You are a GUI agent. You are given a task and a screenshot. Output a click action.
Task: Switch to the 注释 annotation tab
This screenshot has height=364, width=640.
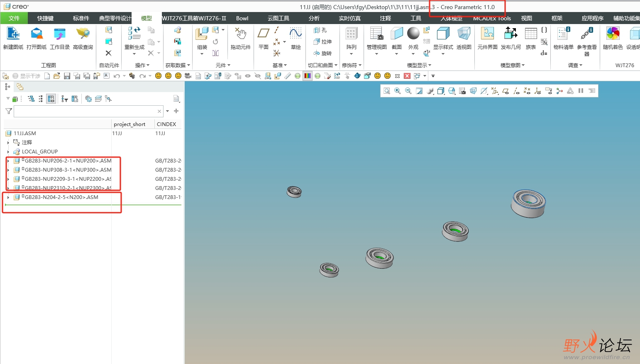(x=386, y=18)
